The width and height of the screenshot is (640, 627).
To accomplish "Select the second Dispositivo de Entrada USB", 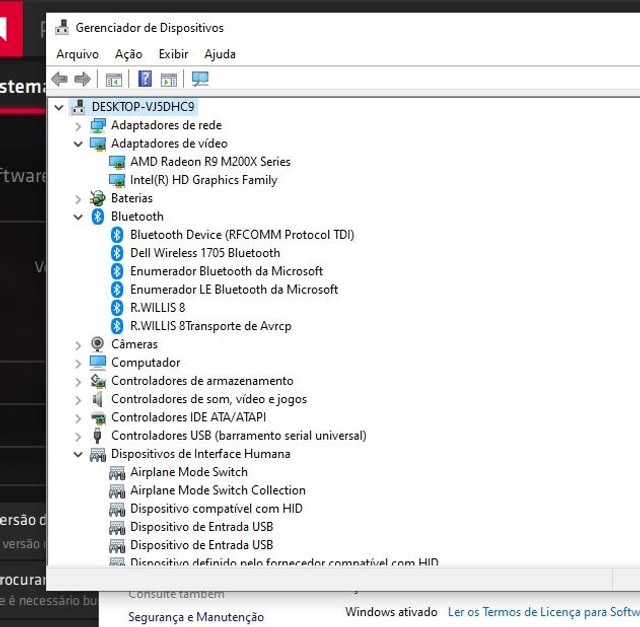I will pyautogui.click(x=202, y=545).
